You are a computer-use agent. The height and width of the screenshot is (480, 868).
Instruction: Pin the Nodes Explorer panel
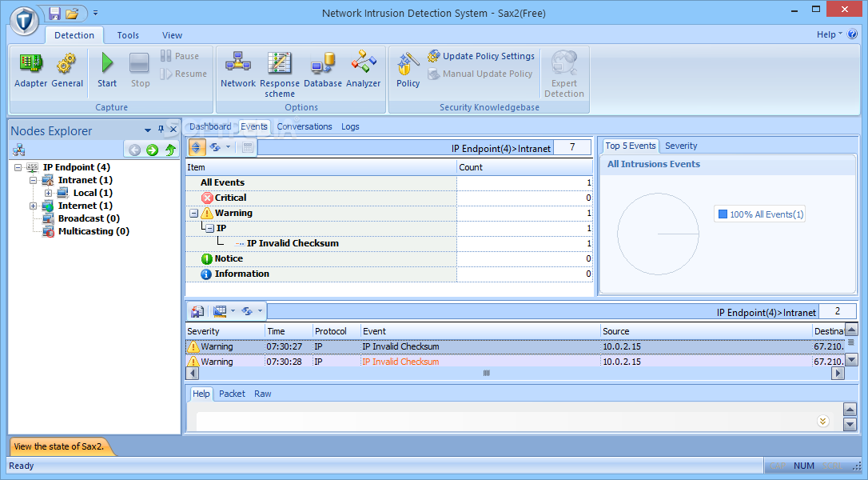[161, 130]
